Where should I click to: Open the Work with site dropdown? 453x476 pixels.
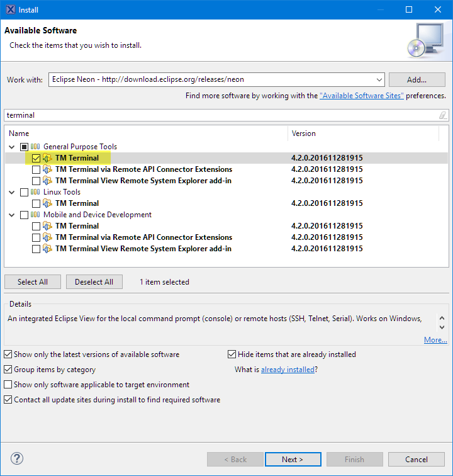[379, 80]
